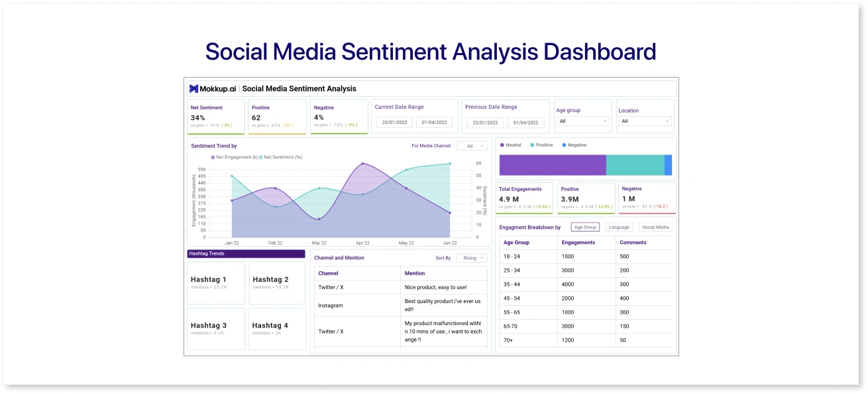The width and height of the screenshot is (868, 394).
Task: Click the 'Best quality product' mention
Action: point(443,305)
